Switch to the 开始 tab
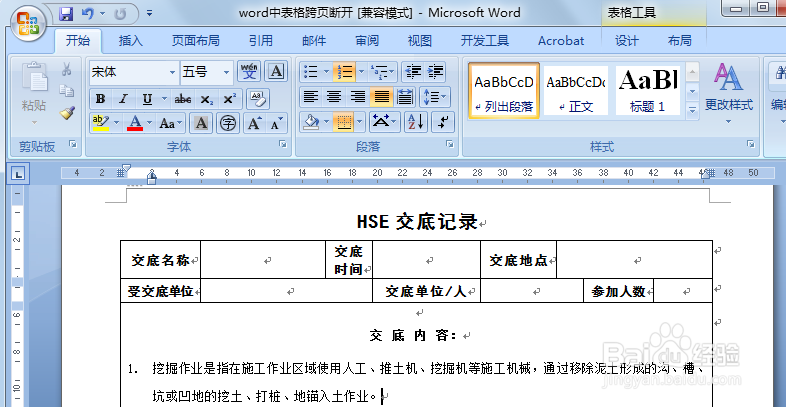This screenshot has height=407, width=786. 78,41
